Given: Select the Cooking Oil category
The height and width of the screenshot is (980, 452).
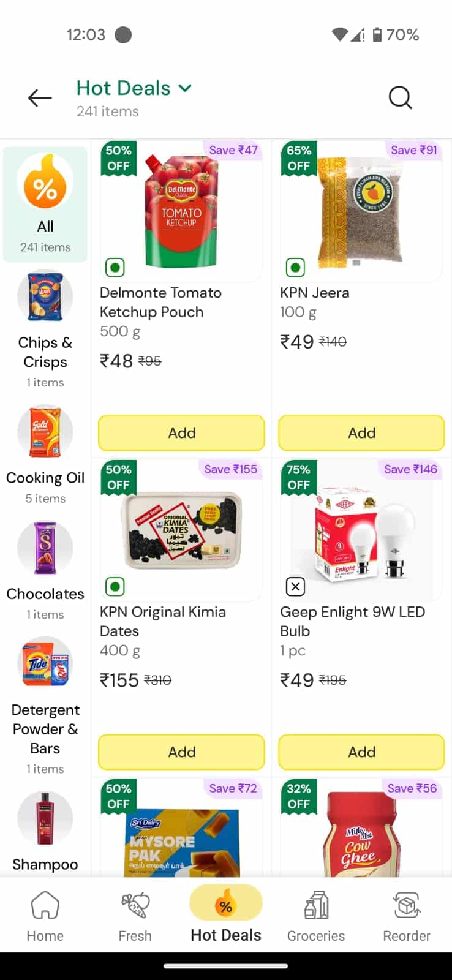Looking at the screenshot, I should [x=45, y=432].
